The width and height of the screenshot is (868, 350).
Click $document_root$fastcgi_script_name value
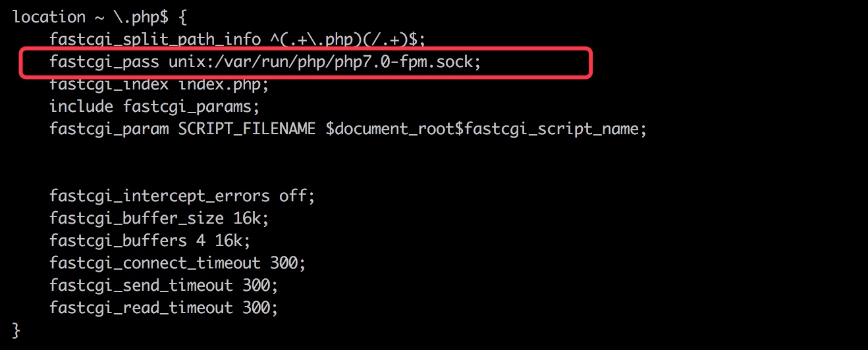487,129
